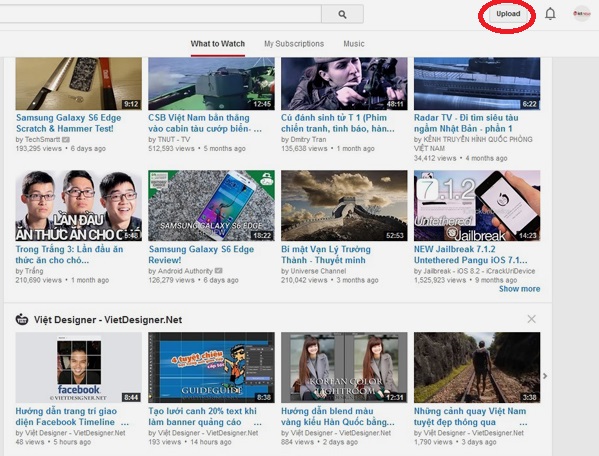Open the Galaxy S6 Edge 18:22 thumbnail

click(211, 205)
